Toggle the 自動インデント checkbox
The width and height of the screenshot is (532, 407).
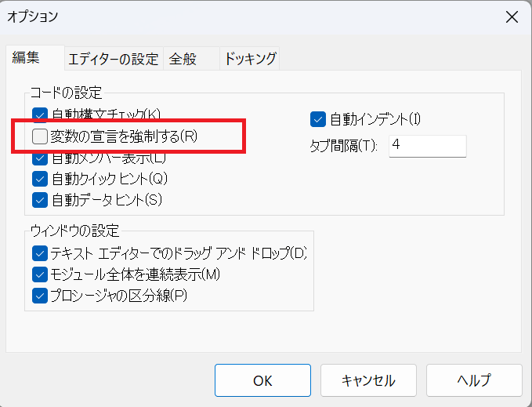(x=318, y=119)
